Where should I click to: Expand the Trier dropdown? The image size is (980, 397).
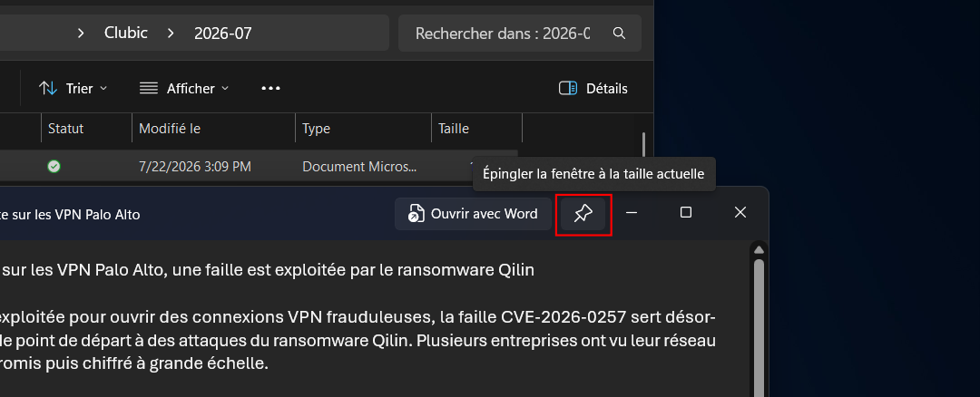73,89
